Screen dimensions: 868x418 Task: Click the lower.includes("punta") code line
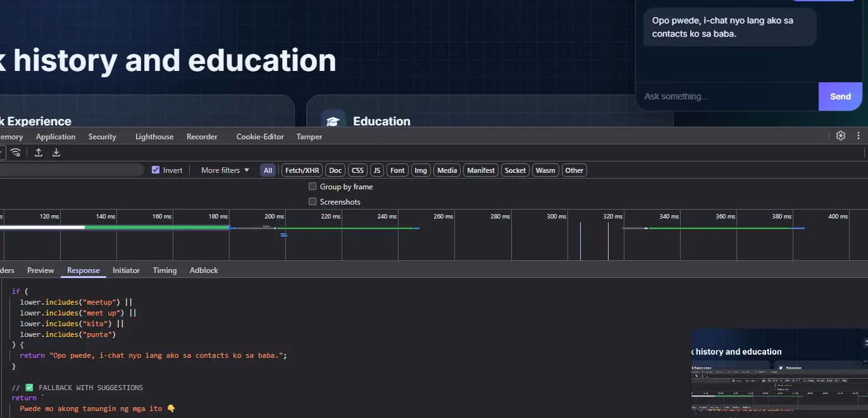point(68,334)
